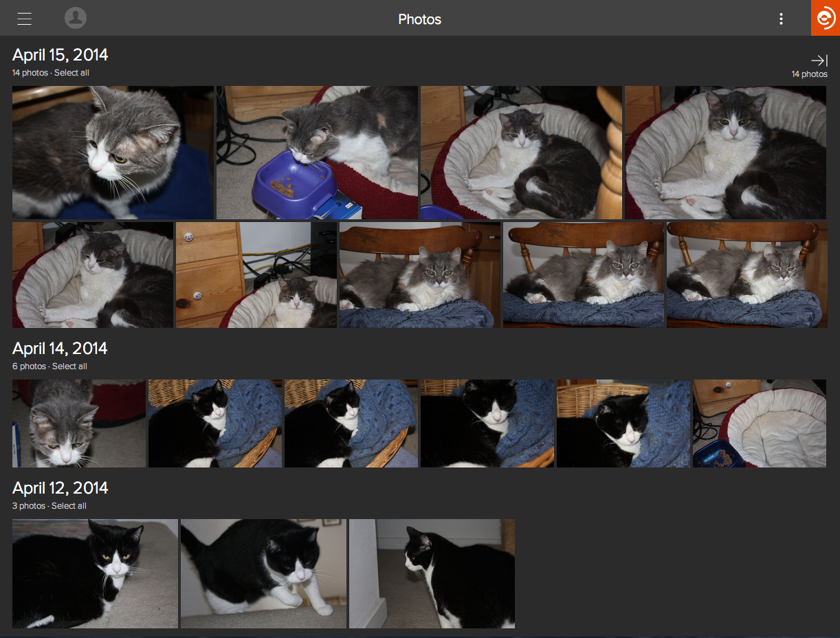Screen dimensions: 840x638
Task: Open fourth April 14 dark black cat photo
Action: point(487,423)
